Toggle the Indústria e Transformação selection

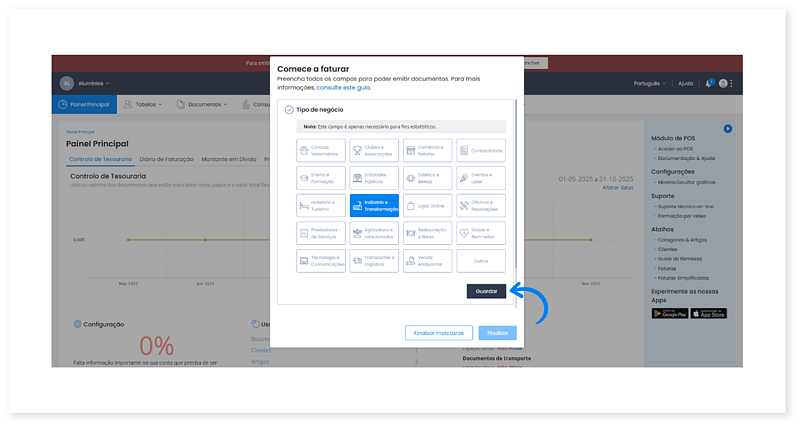pos(374,205)
